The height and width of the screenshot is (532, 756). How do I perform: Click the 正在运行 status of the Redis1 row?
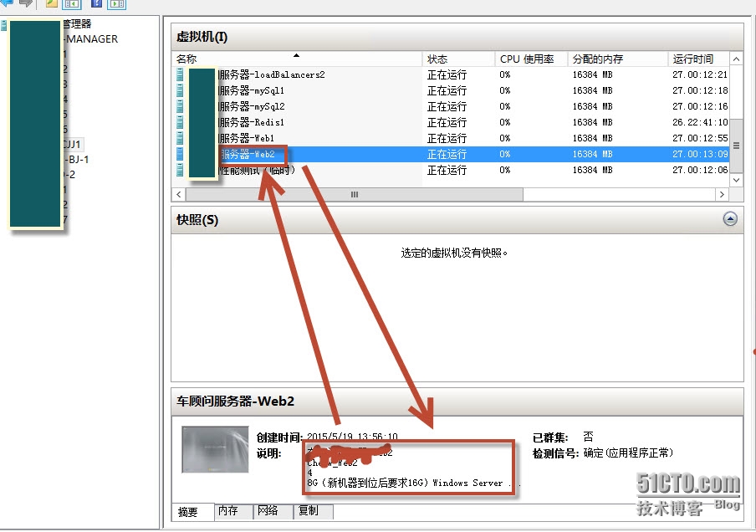(447, 122)
